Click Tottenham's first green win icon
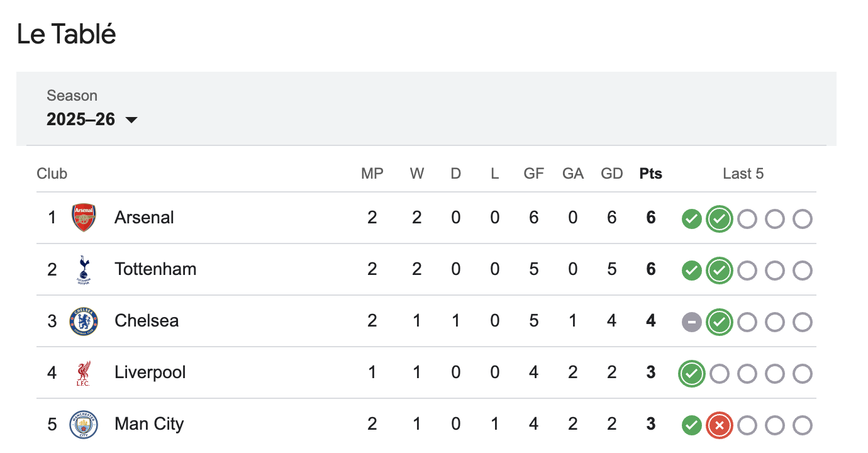Viewport: 868px width, 453px height. click(x=691, y=271)
